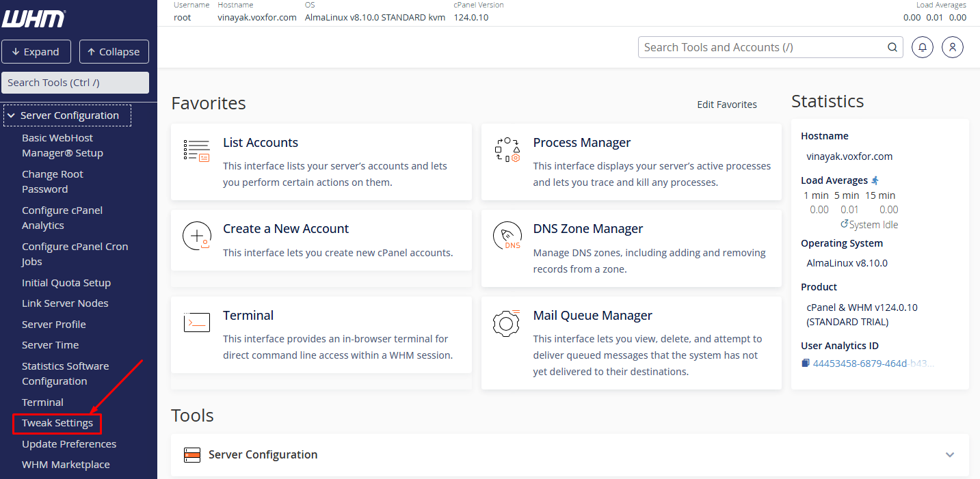Open the DNS Zone Manager globe icon

[x=506, y=236]
